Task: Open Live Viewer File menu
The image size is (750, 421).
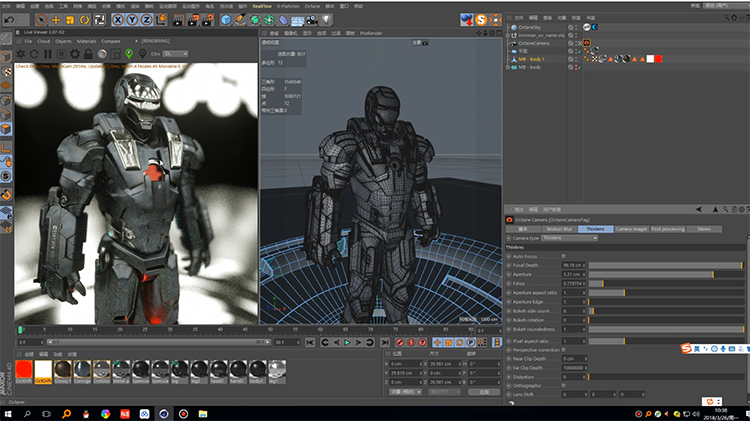Action: coord(28,41)
